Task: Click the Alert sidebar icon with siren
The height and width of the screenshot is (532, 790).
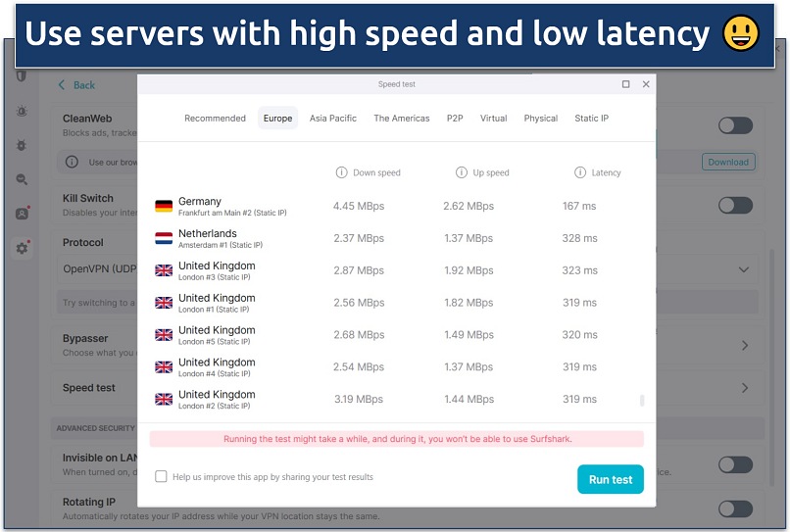Action: coord(22,112)
